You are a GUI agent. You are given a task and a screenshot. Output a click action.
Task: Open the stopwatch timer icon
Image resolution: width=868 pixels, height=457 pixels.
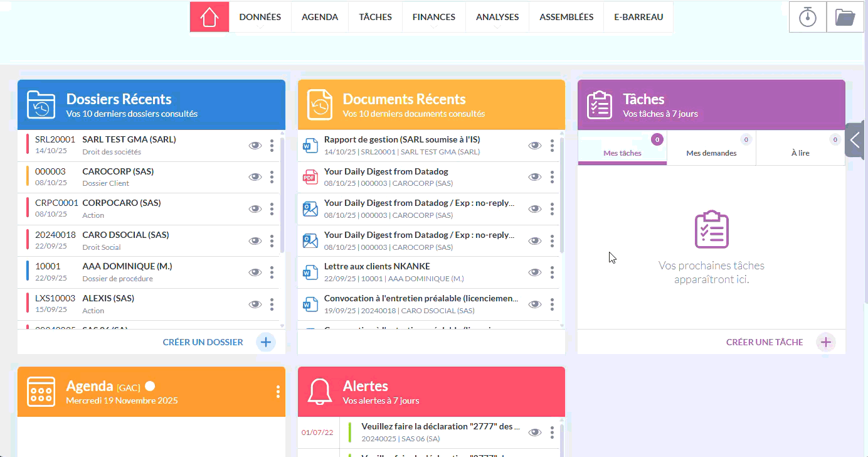coord(807,17)
